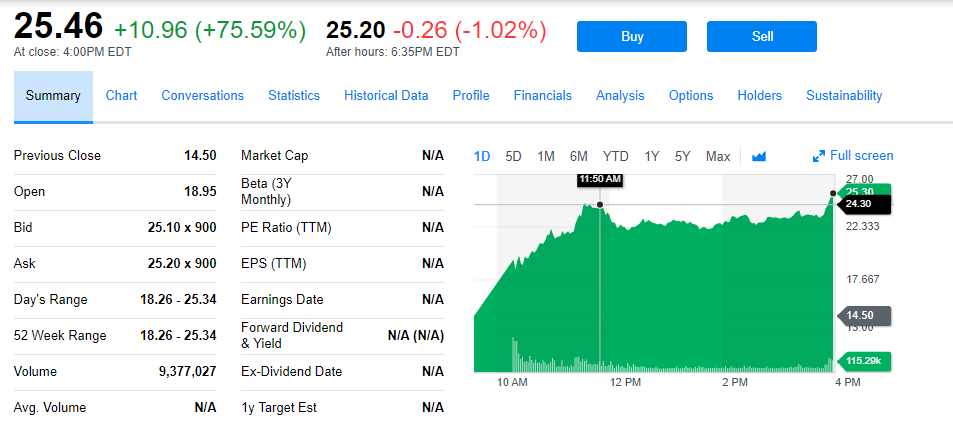
Task: Show the Holders tab
Action: click(759, 96)
